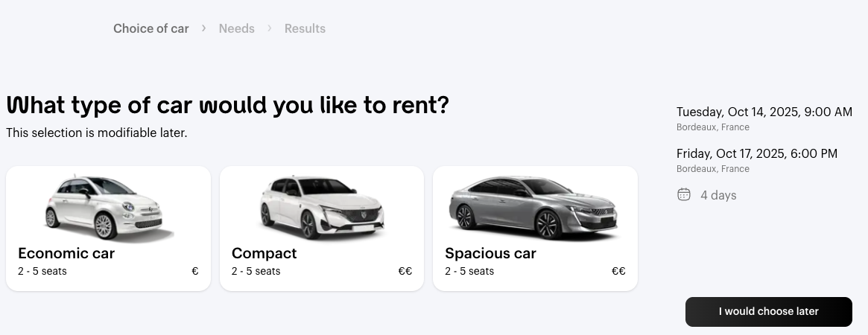The width and height of the screenshot is (868, 335).
Task: Click the Tuesday, Oct 14 pickup date
Action: [x=764, y=112]
